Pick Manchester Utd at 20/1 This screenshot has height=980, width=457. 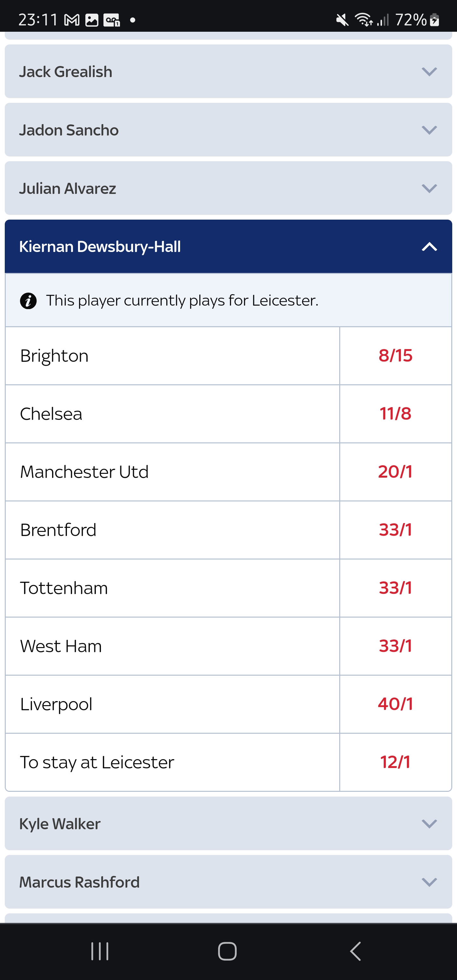(395, 472)
